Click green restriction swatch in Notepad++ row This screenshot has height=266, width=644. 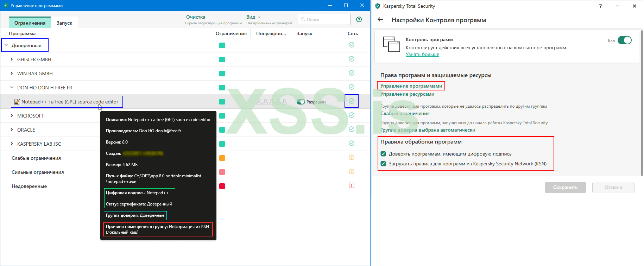pyautogui.click(x=222, y=102)
